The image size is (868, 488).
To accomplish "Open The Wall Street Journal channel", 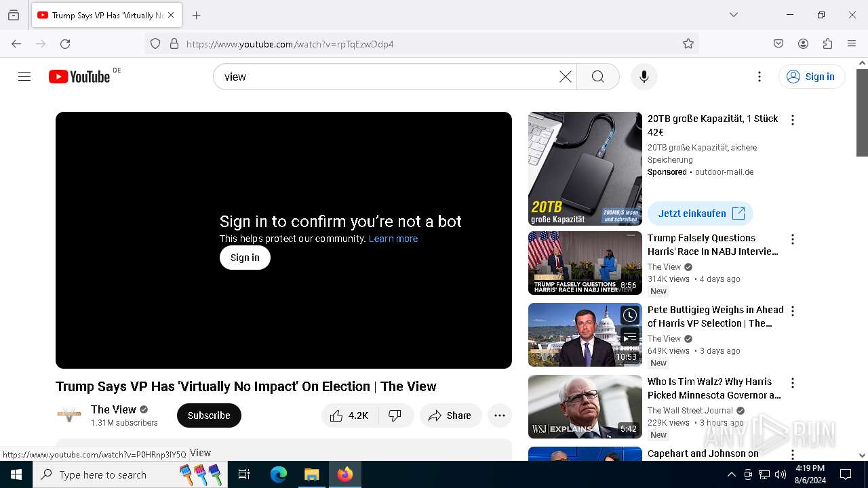I will coord(690,411).
